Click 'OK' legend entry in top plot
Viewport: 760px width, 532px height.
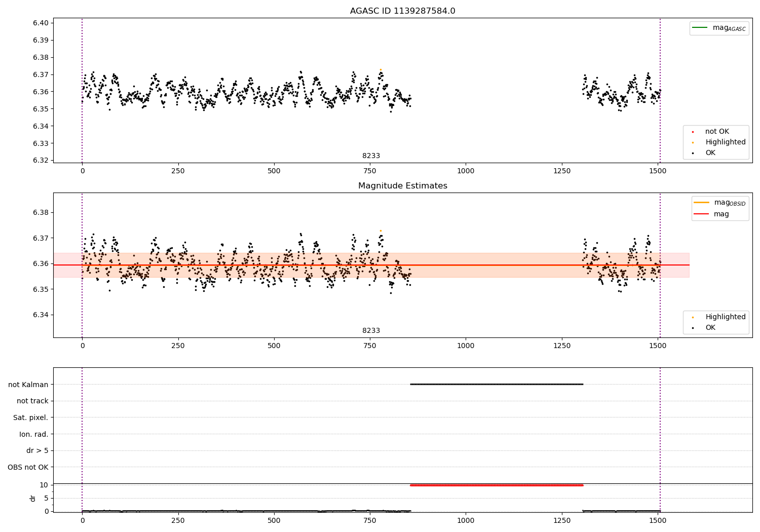click(710, 153)
